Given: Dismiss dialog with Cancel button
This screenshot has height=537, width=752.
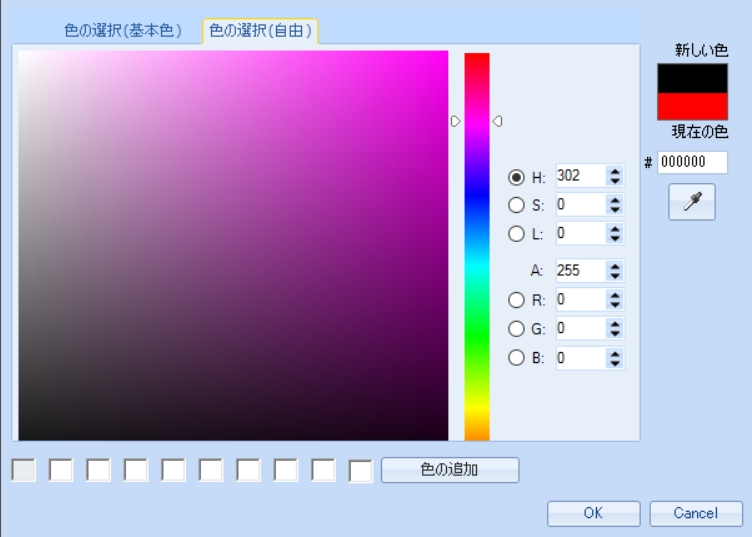Looking at the screenshot, I should tap(695, 513).
